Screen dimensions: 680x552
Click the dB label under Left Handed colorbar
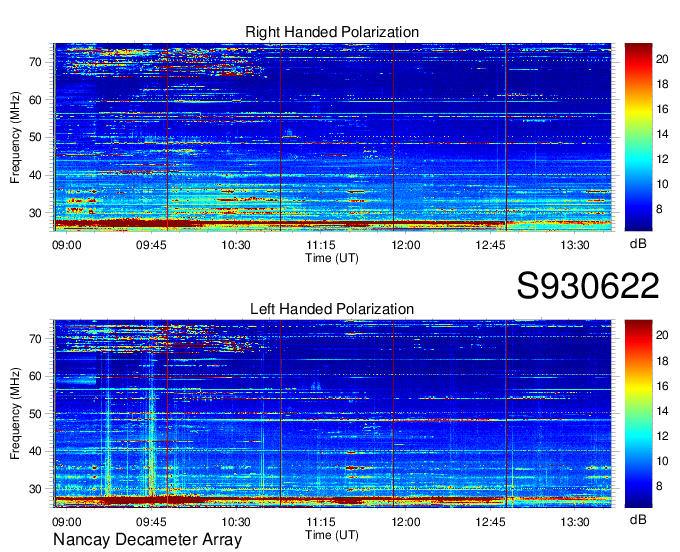point(638,520)
